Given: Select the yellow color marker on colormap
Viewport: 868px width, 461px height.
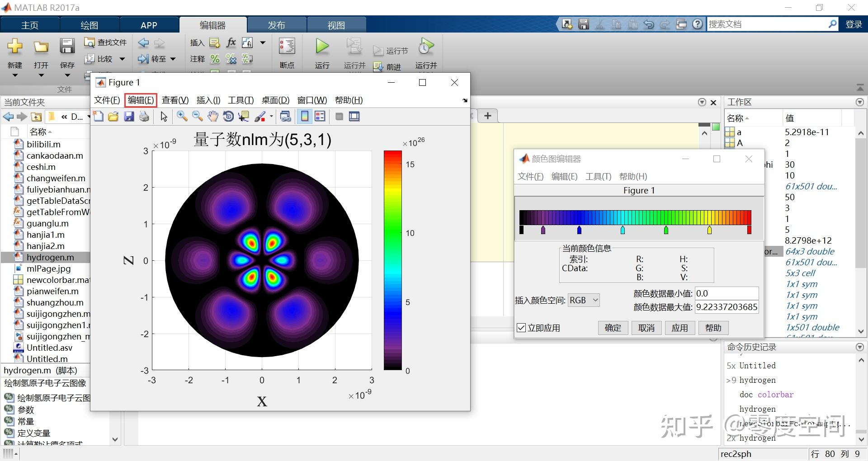Looking at the screenshot, I should click(709, 230).
